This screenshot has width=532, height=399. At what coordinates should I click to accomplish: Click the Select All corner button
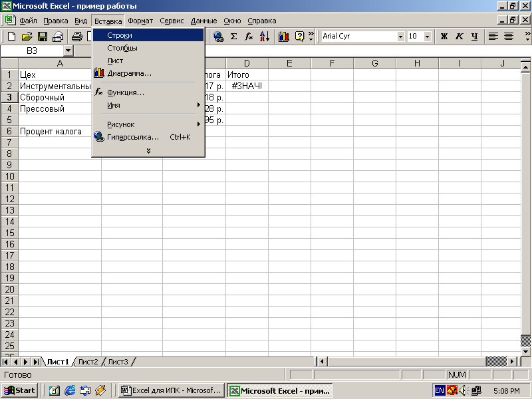tap(10, 63)
